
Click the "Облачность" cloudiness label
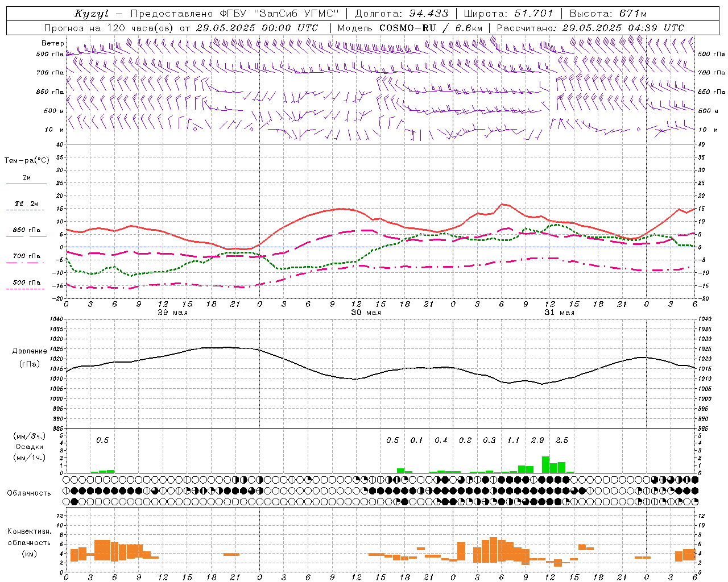(x=29, y=493)
